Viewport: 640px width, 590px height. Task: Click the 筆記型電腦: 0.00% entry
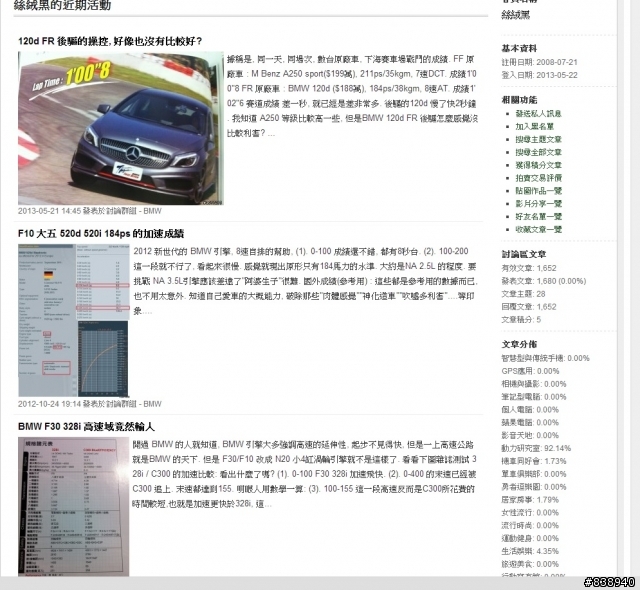pos(534,397)
